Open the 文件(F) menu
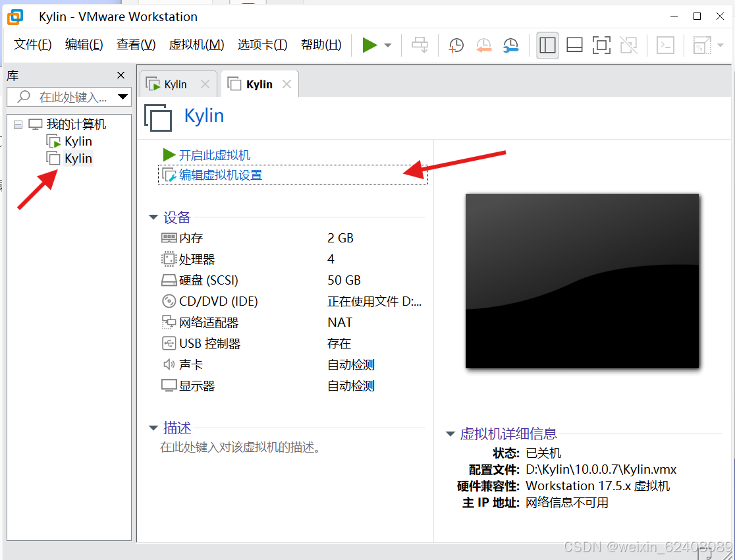 pyautogui.click(x=32, y=45)
